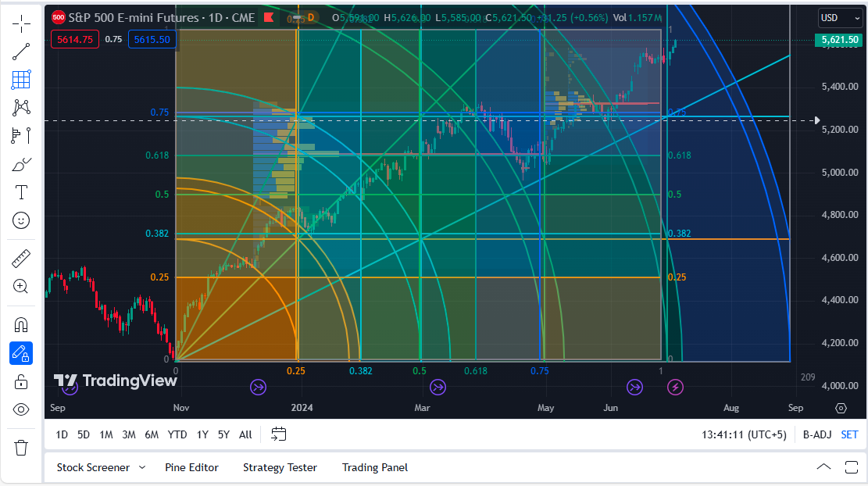The image size is (868, 486).
Task: Toggle magnet snap mode
Action: pyautogui.click(x=21, y=325)
